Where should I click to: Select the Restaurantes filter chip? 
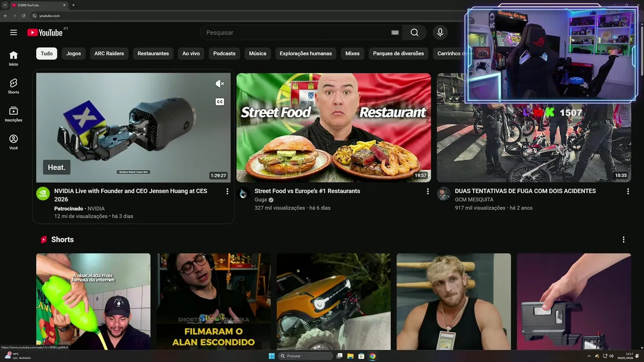click(153, 53)
